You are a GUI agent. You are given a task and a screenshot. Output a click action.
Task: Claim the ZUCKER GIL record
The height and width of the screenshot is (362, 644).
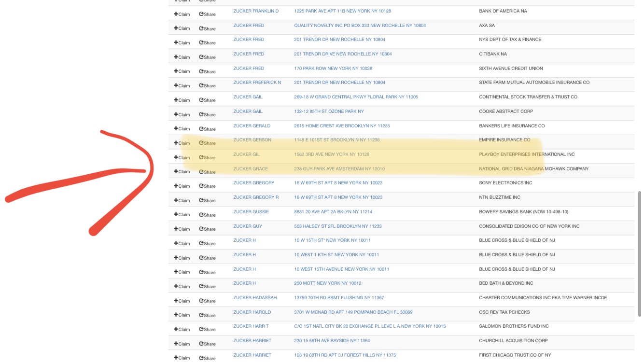pos(182,157)
